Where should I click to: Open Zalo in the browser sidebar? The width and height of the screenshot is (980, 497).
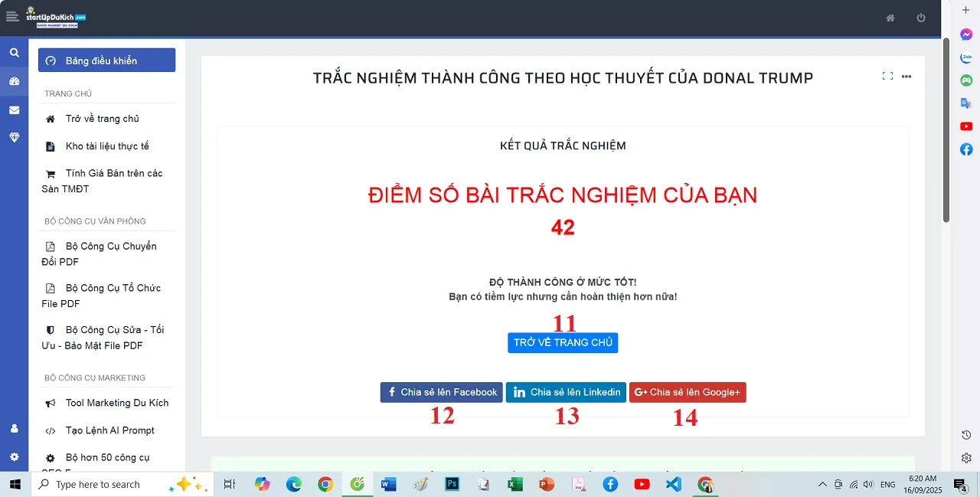[966, 57]
